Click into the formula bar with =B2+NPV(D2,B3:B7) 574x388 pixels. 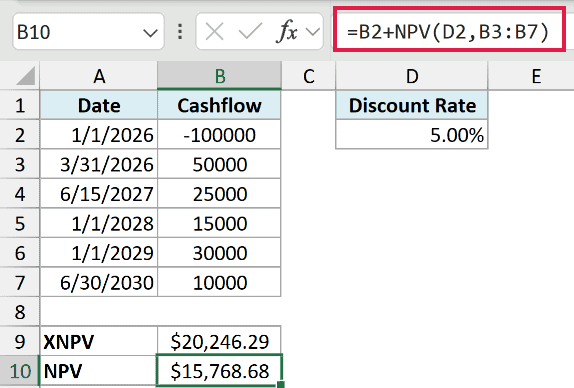pyautogui.click(x=449, y=29)
